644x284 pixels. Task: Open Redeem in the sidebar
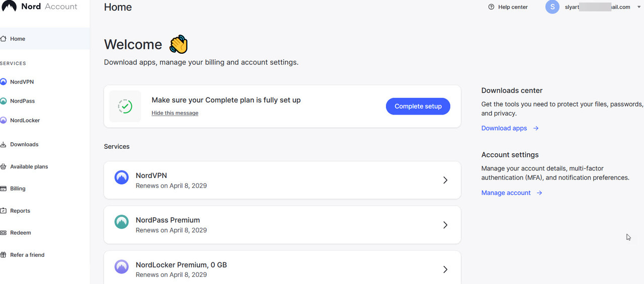coord(21,233)
